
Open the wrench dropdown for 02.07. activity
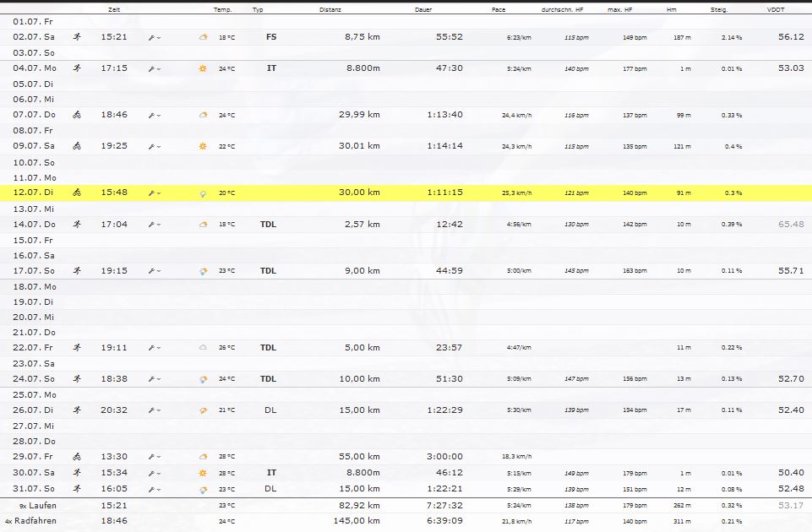[x=154, y=38]
